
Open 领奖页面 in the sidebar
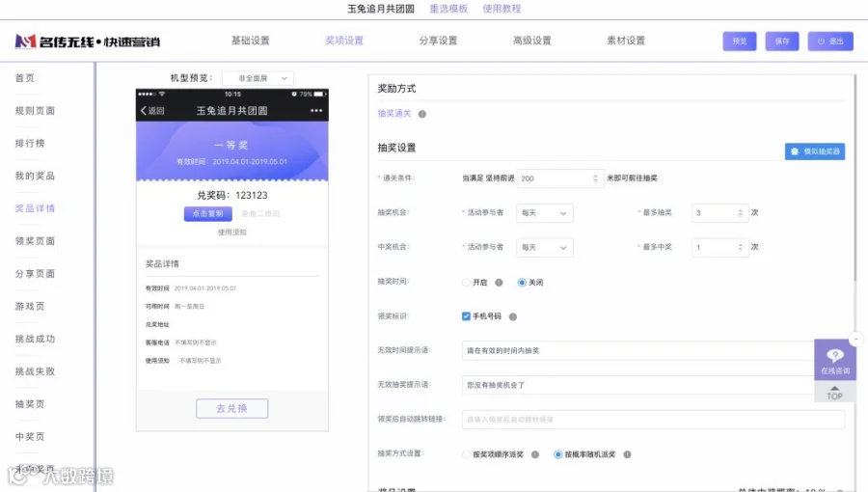[x=35, y=241]
